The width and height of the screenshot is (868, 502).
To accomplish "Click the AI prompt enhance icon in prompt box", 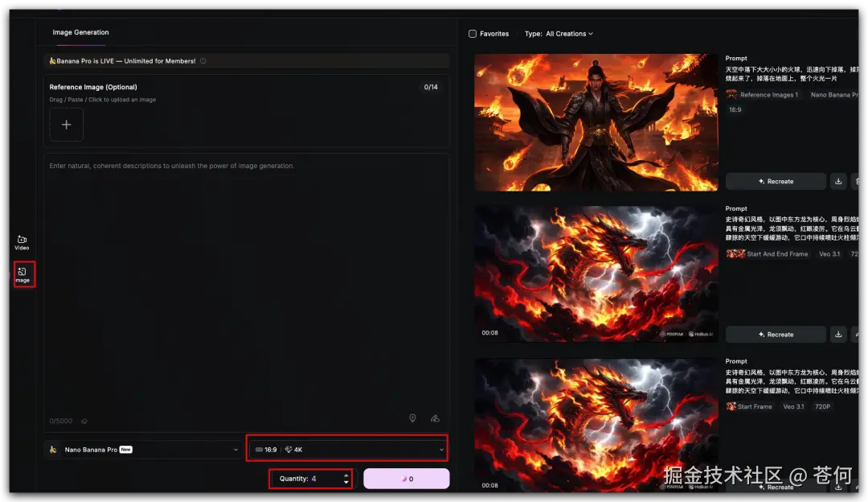I will 435,418.
